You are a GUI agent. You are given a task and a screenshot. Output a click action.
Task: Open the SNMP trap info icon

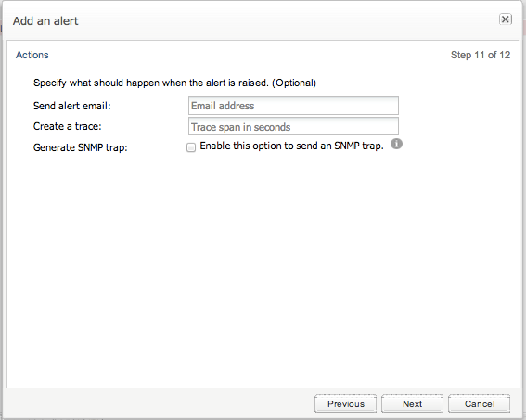(x=396, y=144)
